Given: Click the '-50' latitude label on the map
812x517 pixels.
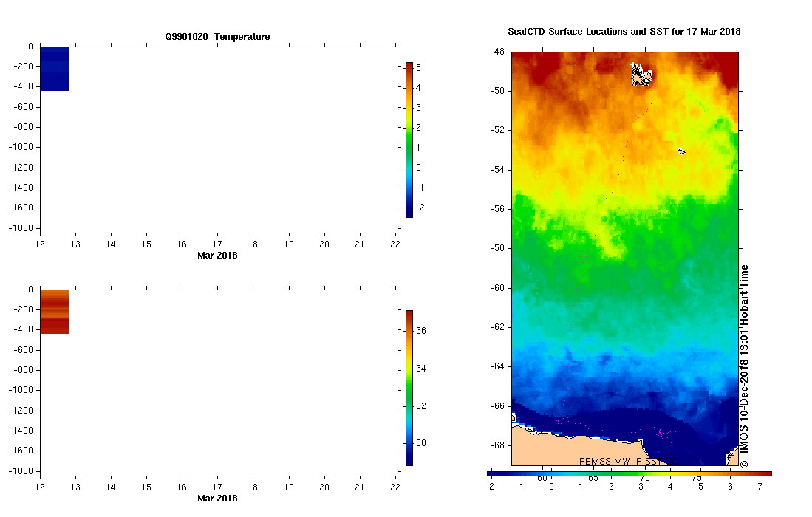Looking at the screenshot, I should tap(497, 91).
